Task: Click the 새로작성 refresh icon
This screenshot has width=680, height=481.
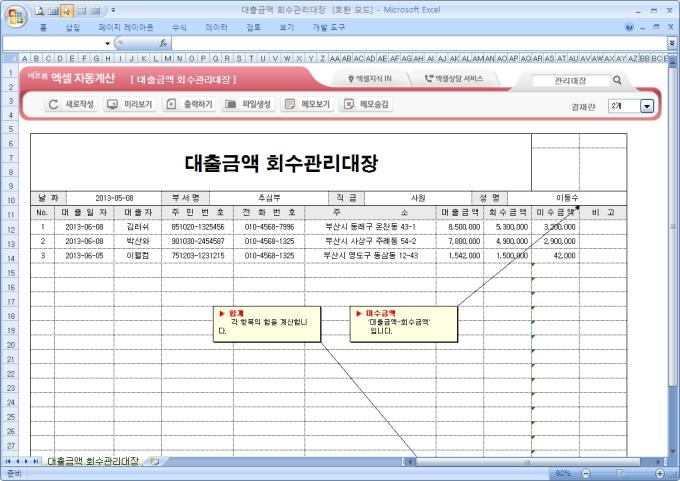Action: point(53,104)
